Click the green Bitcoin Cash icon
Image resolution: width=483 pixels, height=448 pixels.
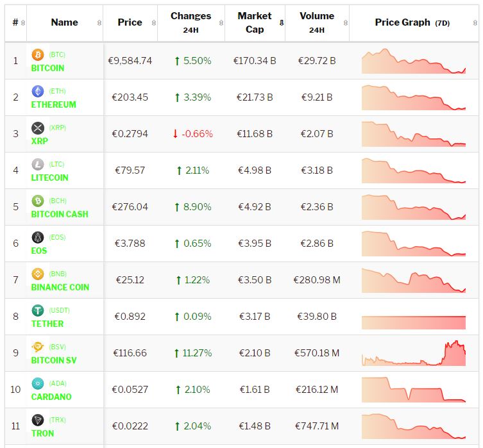(x=38, y=201)
